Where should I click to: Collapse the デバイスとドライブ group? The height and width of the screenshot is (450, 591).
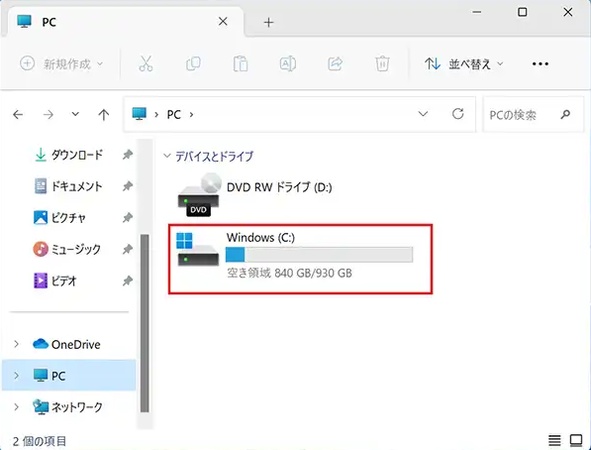[x=167, y=156]
